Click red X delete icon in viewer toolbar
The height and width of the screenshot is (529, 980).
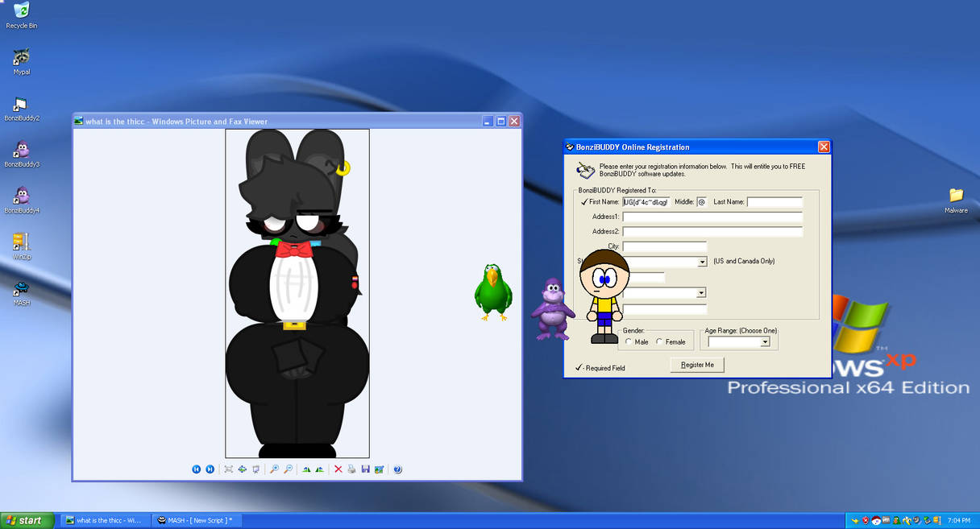338,469
